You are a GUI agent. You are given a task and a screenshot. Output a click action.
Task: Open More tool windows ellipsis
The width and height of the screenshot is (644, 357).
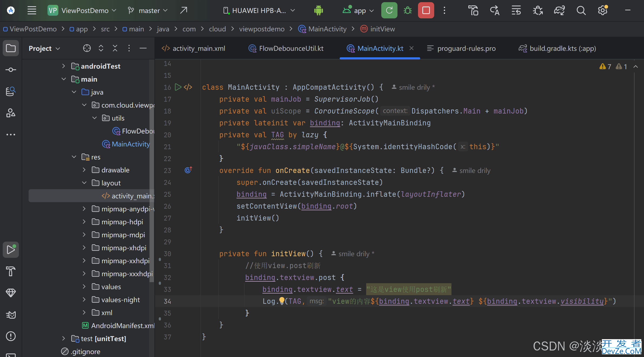click(x=11, y=135)
